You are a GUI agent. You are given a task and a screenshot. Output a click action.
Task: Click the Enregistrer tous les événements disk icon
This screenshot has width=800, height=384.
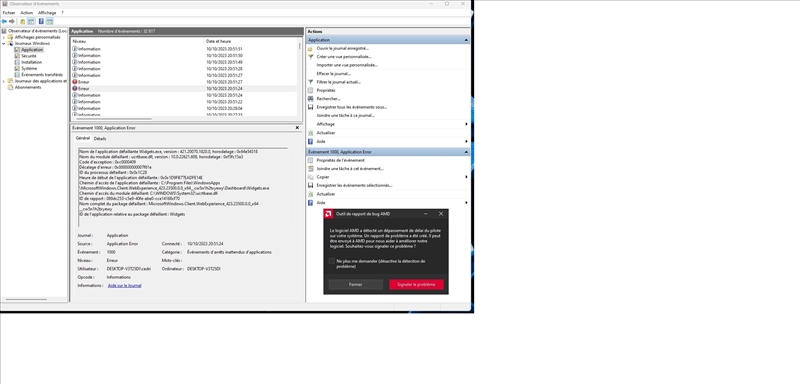coord(311,107)
